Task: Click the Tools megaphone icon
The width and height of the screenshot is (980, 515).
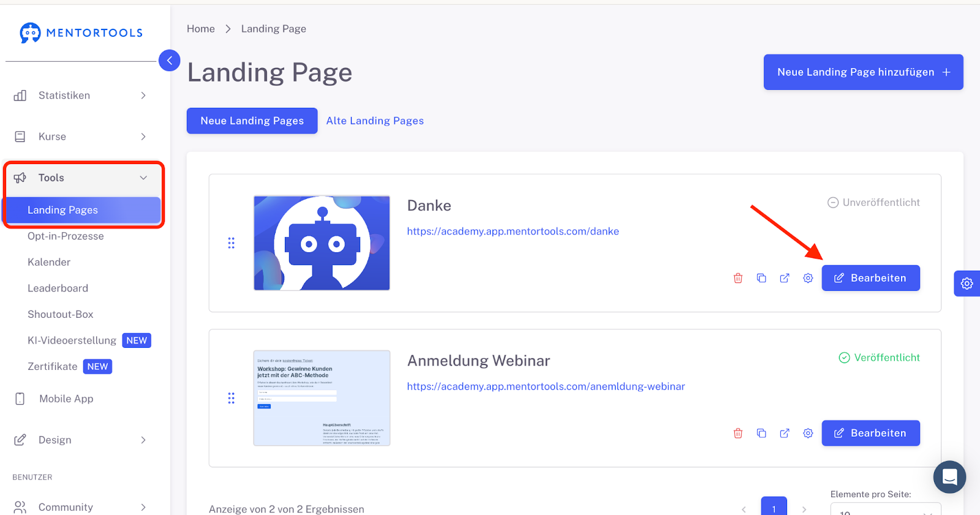Action: coord(20,178)
